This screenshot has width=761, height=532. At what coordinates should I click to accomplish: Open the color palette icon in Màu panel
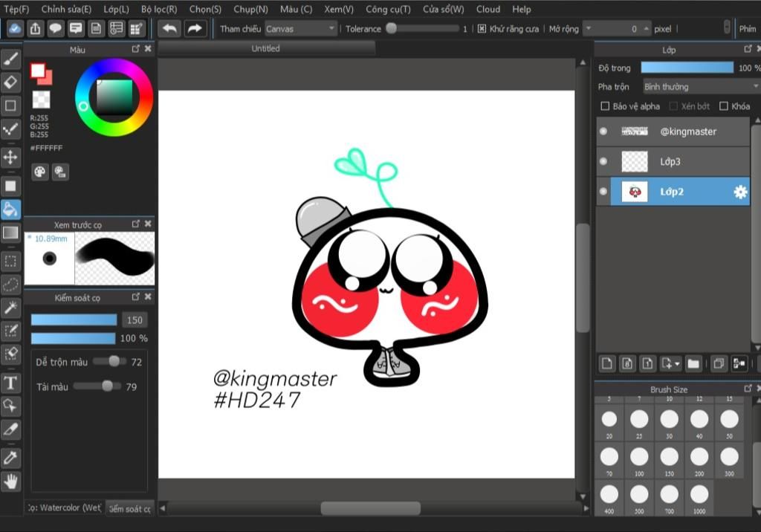pos(40,172)
